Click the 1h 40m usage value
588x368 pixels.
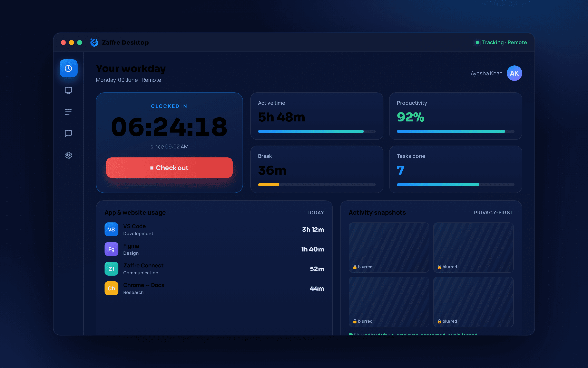tap(312, 249)
